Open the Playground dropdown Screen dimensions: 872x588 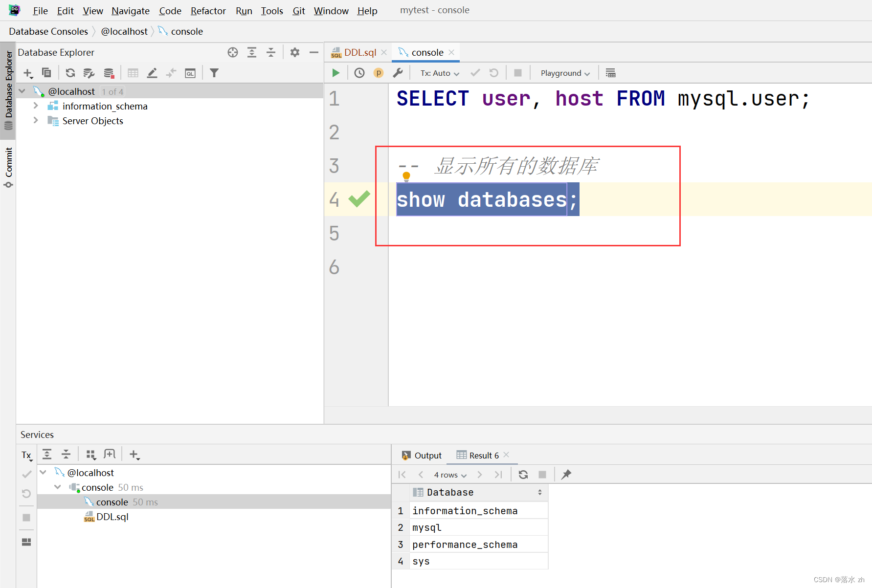point(565,73)
